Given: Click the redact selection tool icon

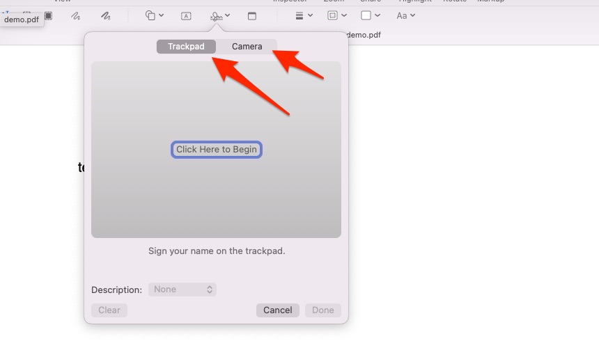Looking at the screenshot, I should (48, 15).
